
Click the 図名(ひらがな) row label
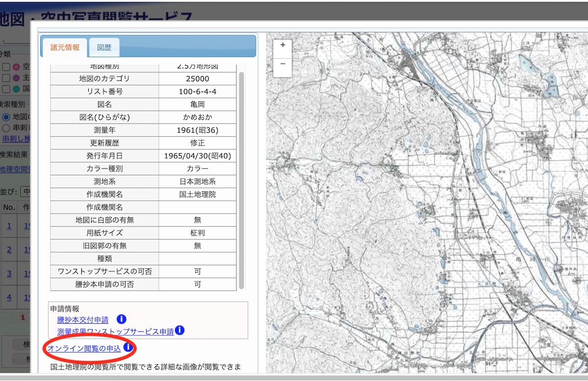(x=104, y=118)
